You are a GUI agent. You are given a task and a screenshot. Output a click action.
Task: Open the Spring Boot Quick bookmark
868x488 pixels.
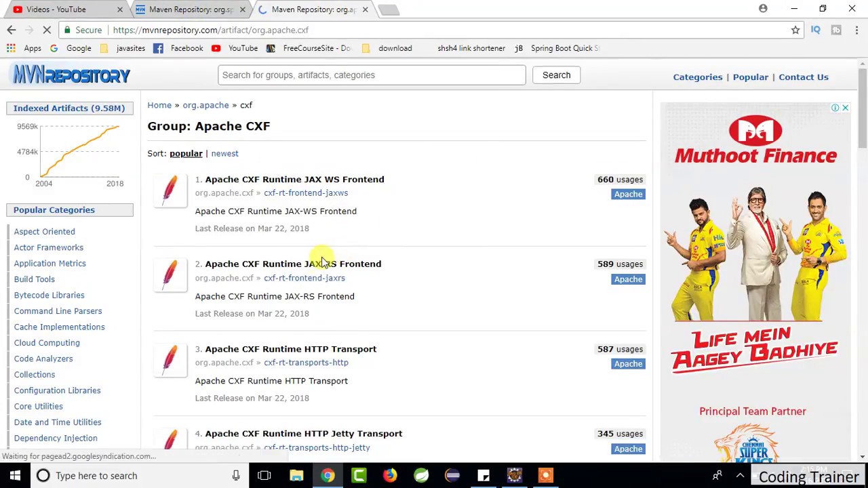(559, 48)
